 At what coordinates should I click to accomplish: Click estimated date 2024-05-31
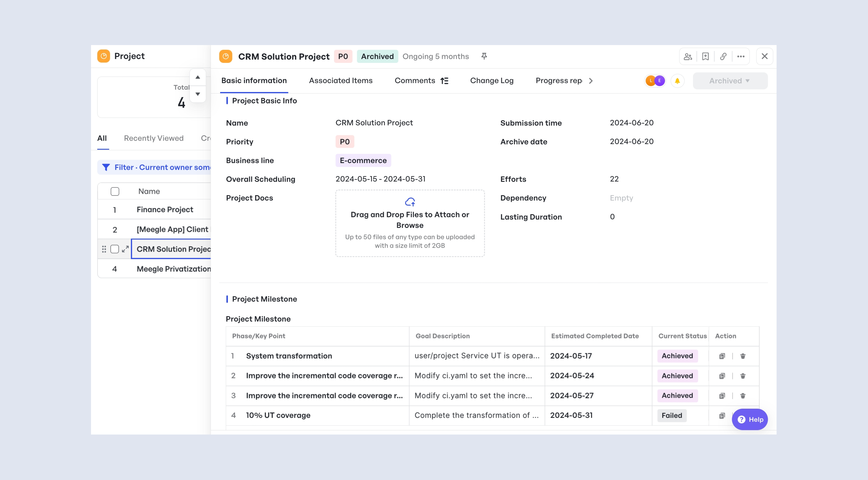click(571, 415)
